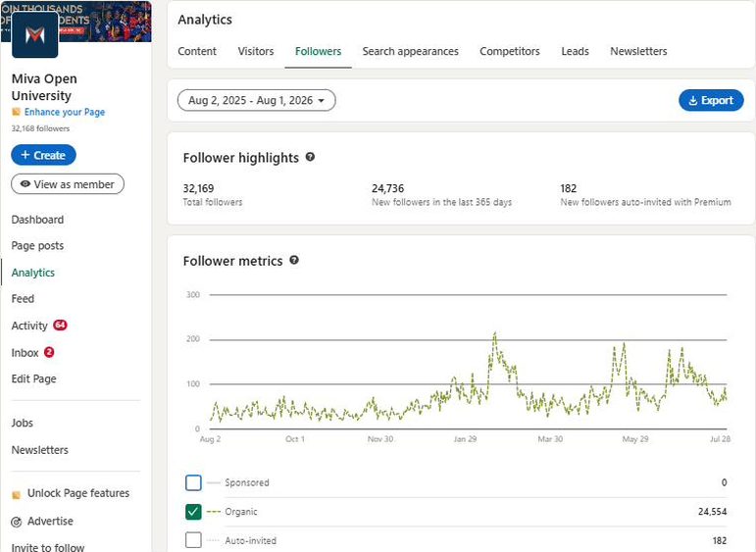Select the Followers tab
This screenshot has width=756, height=552.
[x=319, y=51]
